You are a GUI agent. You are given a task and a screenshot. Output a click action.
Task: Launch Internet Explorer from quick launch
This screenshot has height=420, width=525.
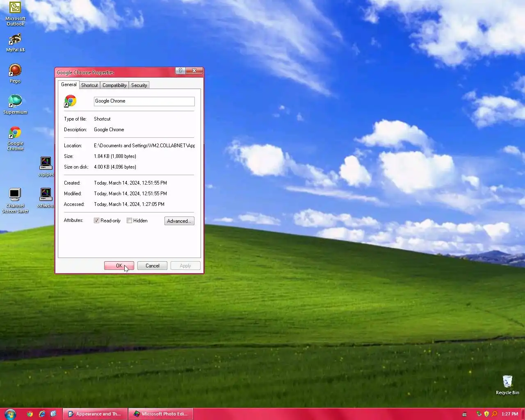click(42, 414)
